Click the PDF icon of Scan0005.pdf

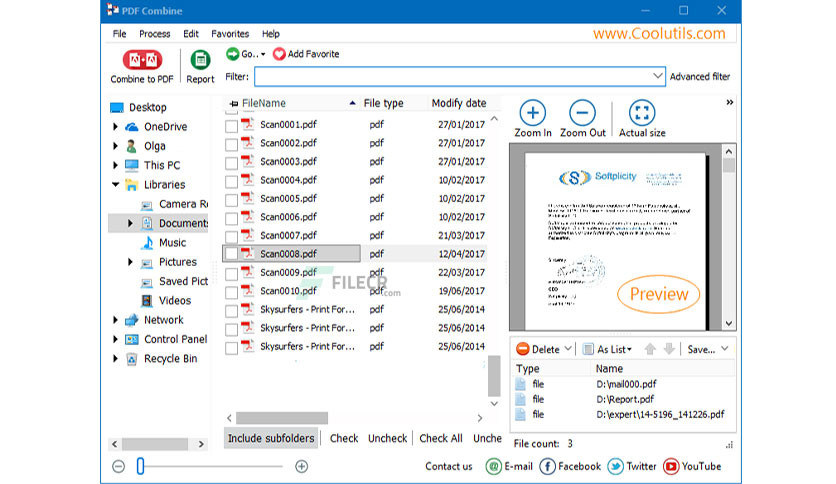[x=247, y=198]
